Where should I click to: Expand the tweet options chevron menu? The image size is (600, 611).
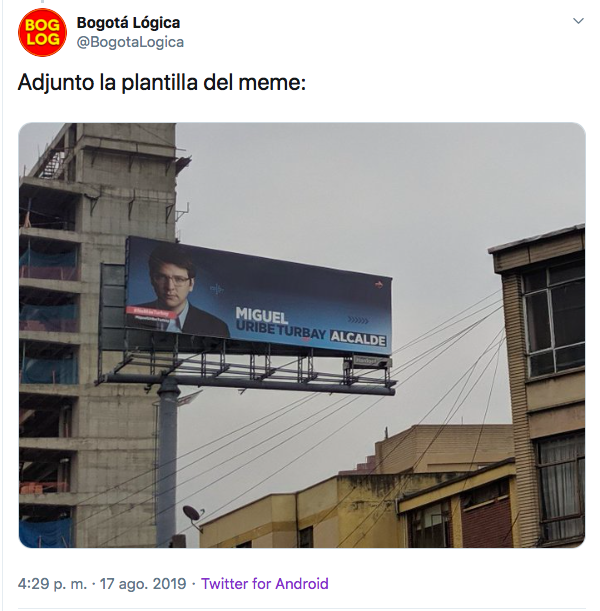click(x=578, y=21)
